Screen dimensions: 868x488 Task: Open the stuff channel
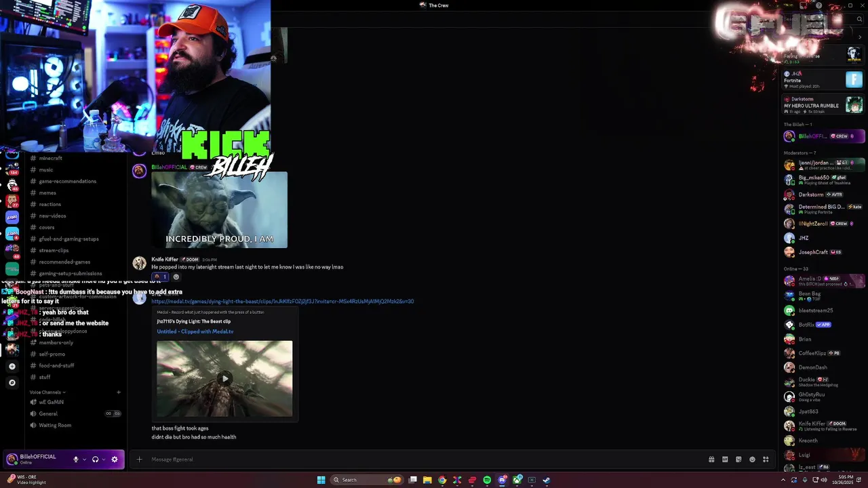tap(75, 377)
